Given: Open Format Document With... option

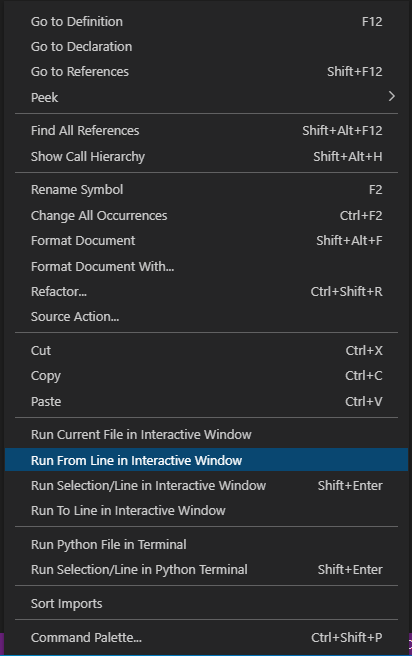Looking at the screenshot, I should (206, 266).
